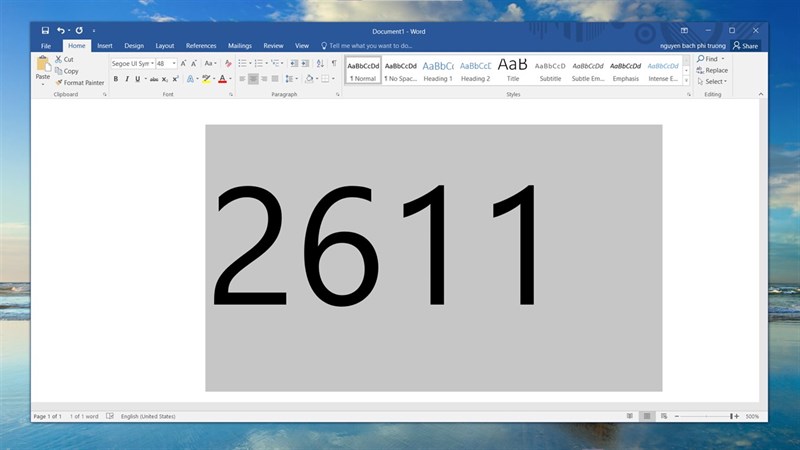Switch to the References tab
This screenshot has width=800, height=450.
tap(201, 46)
